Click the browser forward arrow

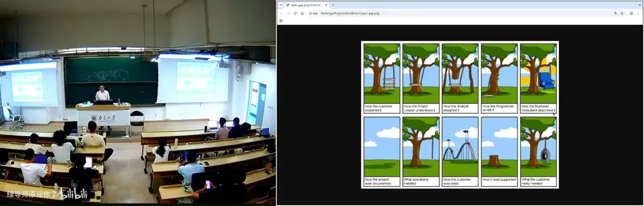[x=288, y=13]
